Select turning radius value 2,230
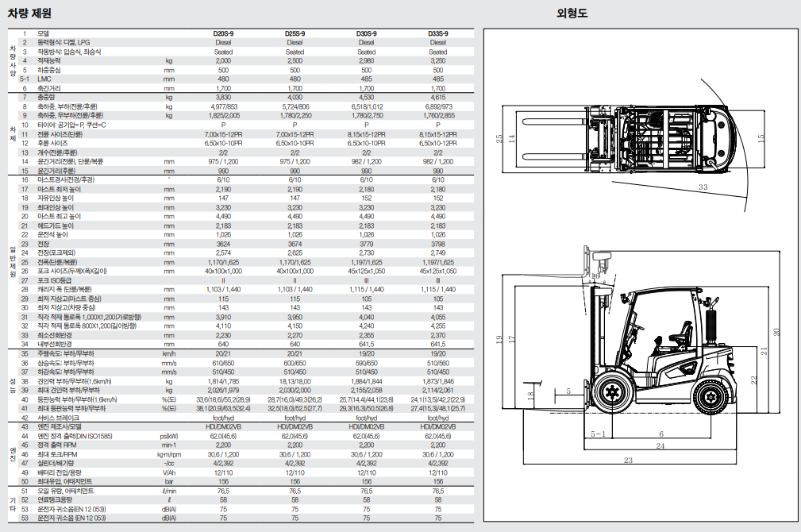Screen dimensions: 801x532 click(223, 336)
